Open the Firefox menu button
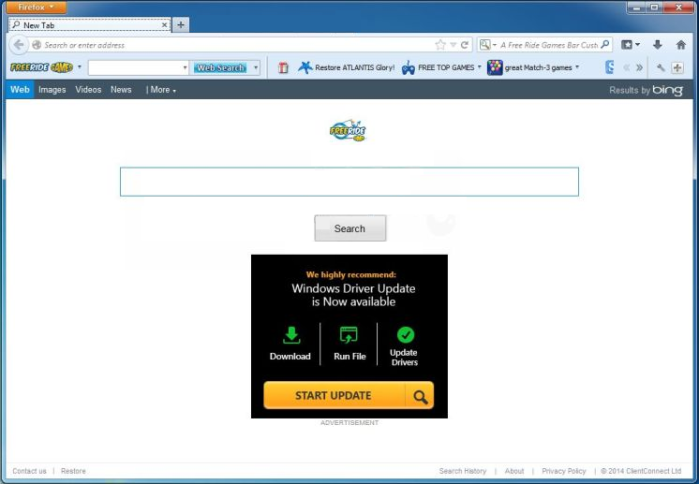The width and height of the screenshot is (699, 484). click(x=39, y=7)
